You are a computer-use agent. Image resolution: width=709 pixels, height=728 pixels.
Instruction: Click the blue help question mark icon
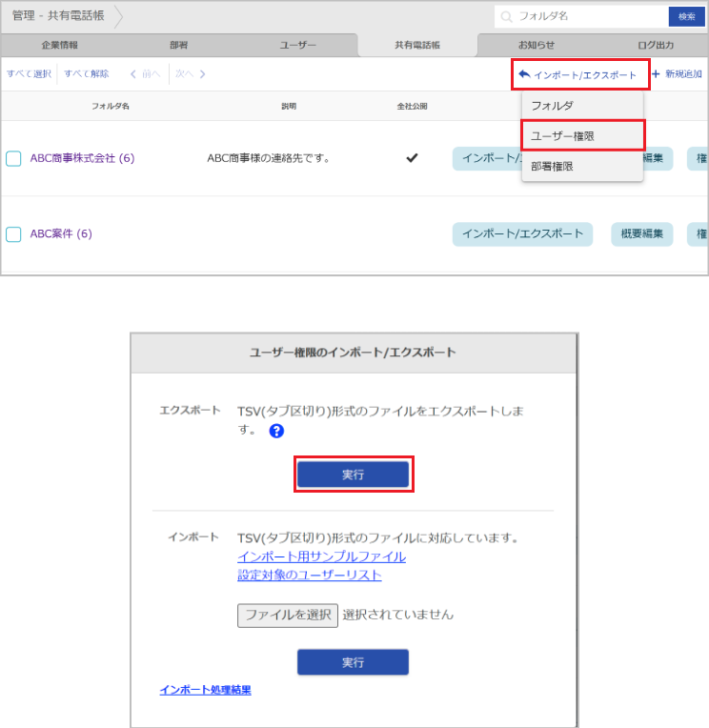276,431
